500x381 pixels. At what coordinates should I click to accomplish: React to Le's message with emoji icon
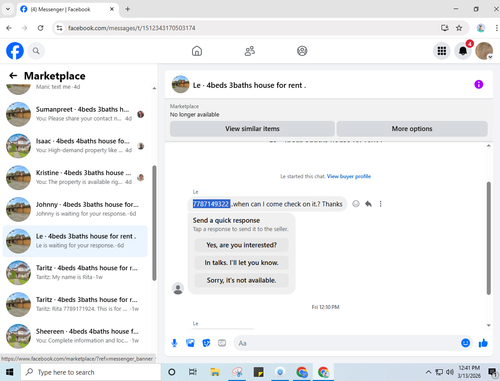point(356,204)
